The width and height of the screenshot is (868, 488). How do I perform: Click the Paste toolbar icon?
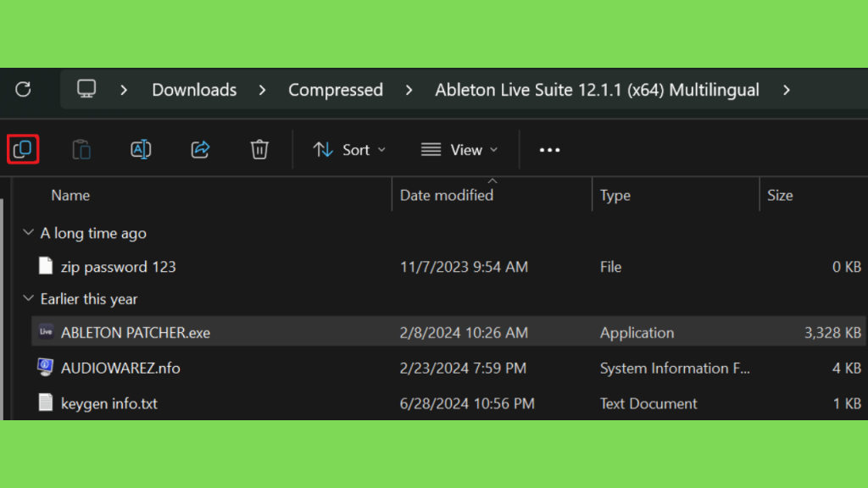pyautogui.click(x=81, y=149)
